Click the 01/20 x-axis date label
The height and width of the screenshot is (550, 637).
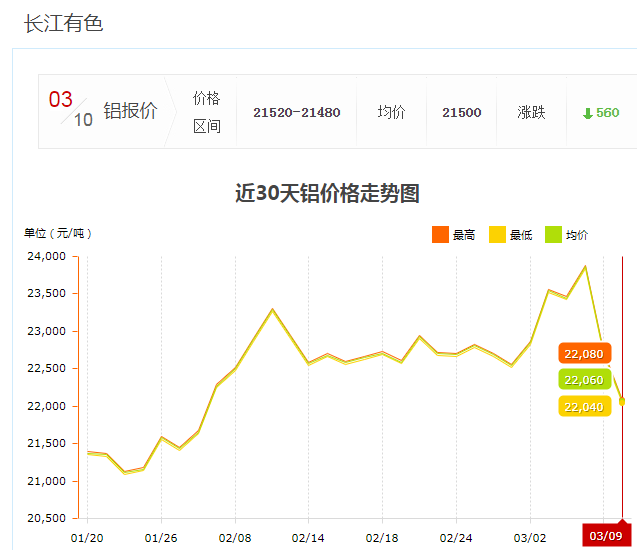coord(87,536)
